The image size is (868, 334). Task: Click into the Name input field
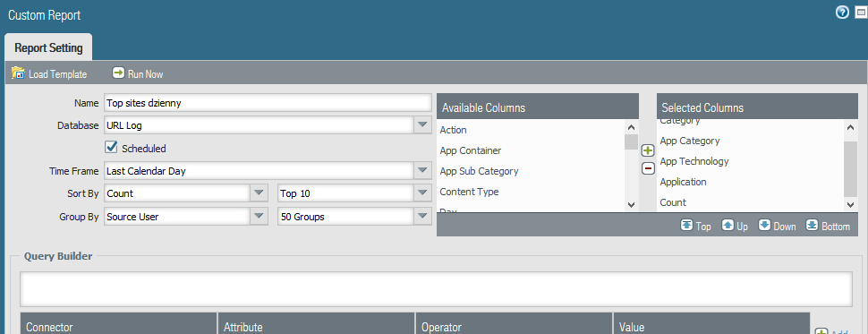pyautogui.click(x=268, y=102)
